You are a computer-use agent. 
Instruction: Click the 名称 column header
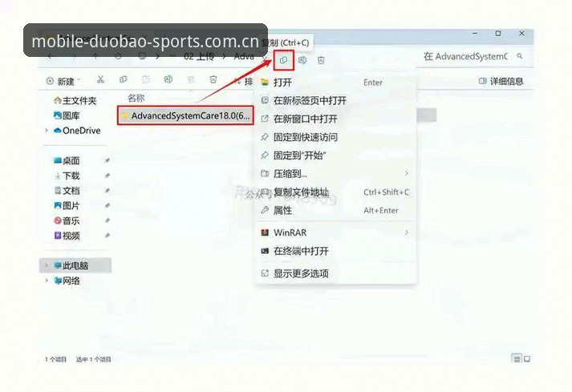(x=136, y=98)
